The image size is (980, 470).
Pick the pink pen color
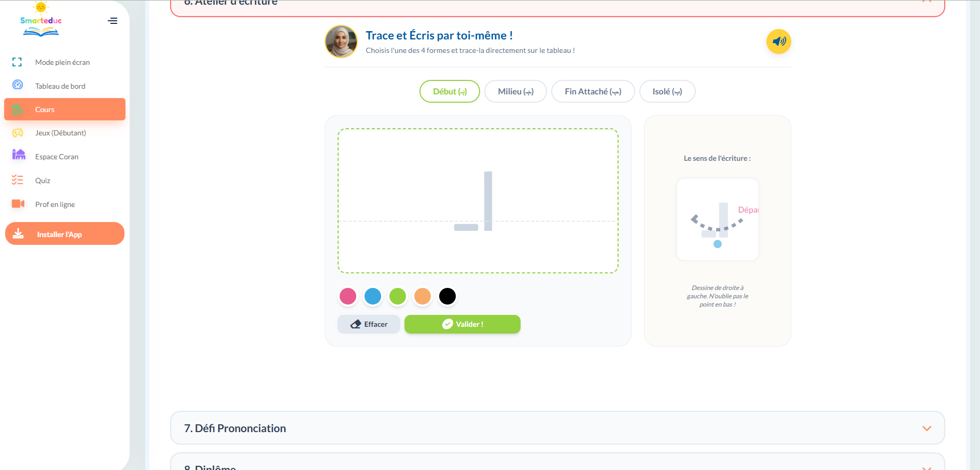pyautogui.click(x=348, y=296)
